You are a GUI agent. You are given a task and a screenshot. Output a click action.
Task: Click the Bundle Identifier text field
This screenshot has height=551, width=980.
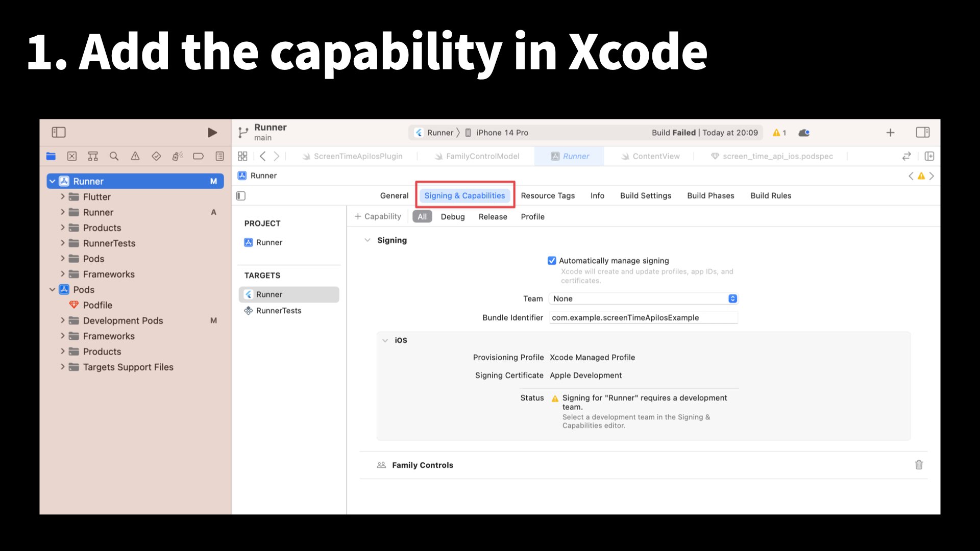point(643,318)
